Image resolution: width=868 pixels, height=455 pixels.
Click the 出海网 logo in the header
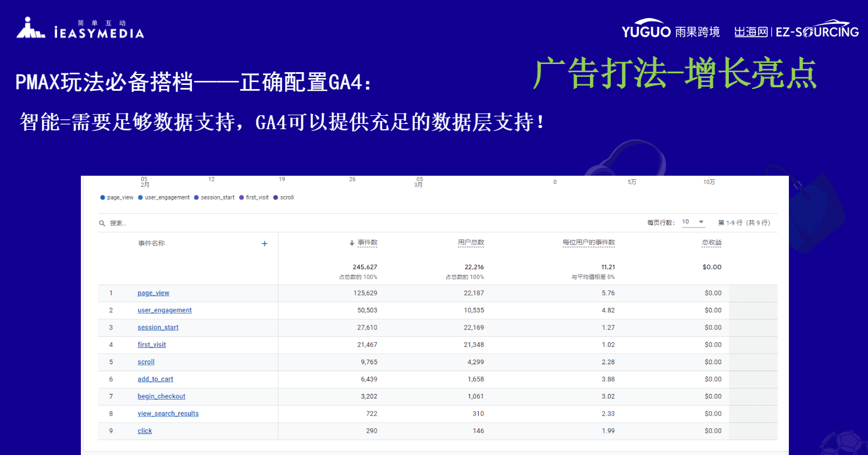750,31
